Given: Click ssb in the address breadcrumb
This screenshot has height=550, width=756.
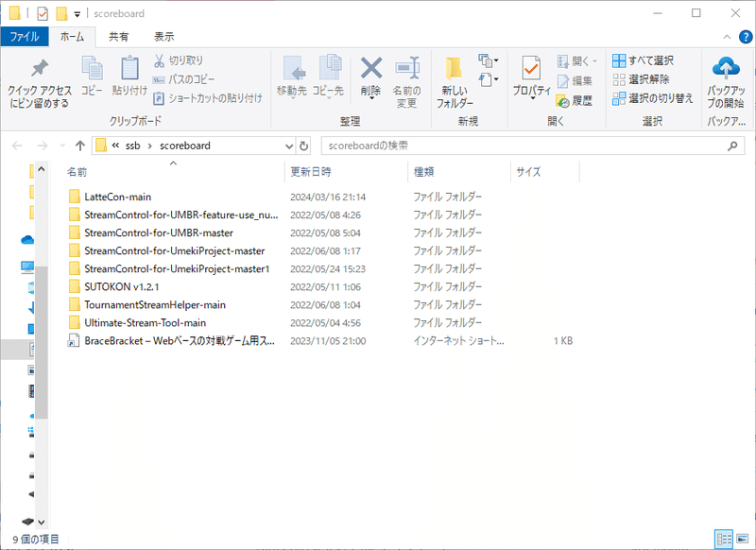Looking at the screenshot, I should tap(132, 146).
